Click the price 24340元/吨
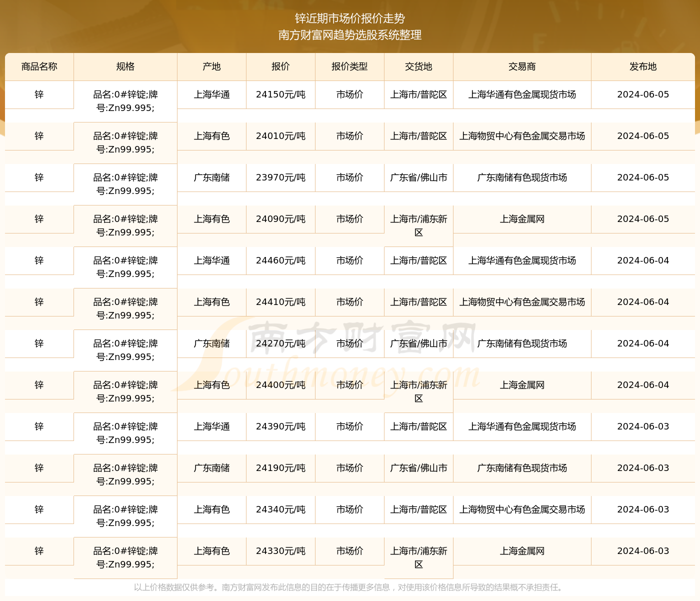The width and height of the screenshot is (700, 601). (x=280, y=509)
